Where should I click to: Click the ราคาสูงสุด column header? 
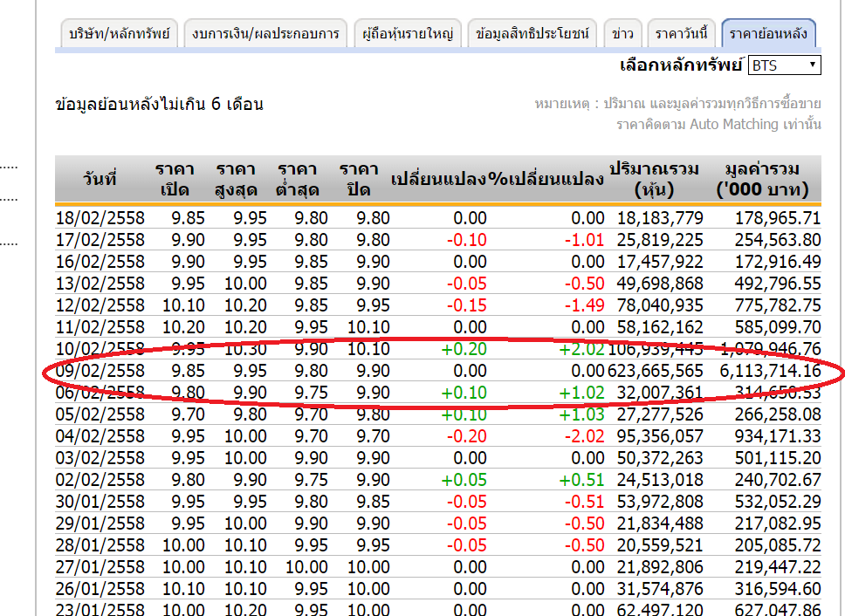[x=235, y=180]
